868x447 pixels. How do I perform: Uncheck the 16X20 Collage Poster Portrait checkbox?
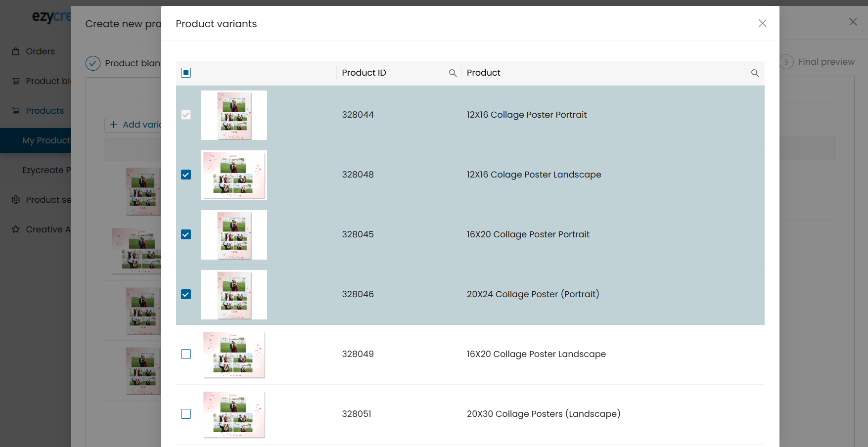(x=186, y=234)
